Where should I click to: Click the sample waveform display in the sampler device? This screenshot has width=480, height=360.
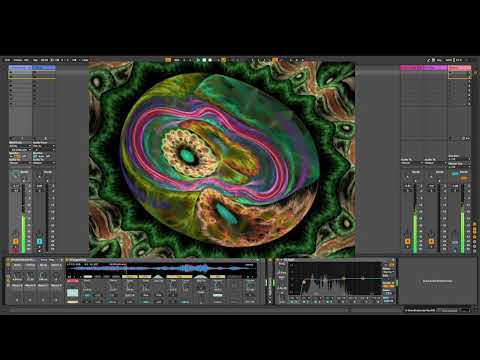(161, 268)
